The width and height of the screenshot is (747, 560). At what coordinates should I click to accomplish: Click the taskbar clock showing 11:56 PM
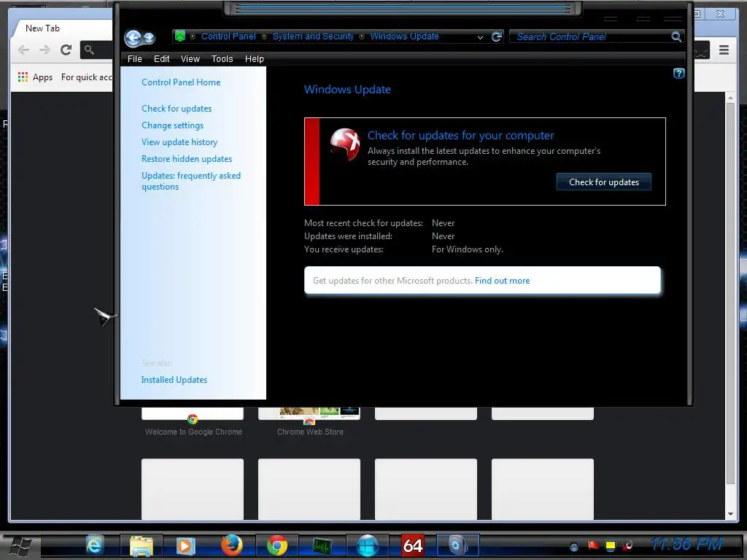[686, 543]
